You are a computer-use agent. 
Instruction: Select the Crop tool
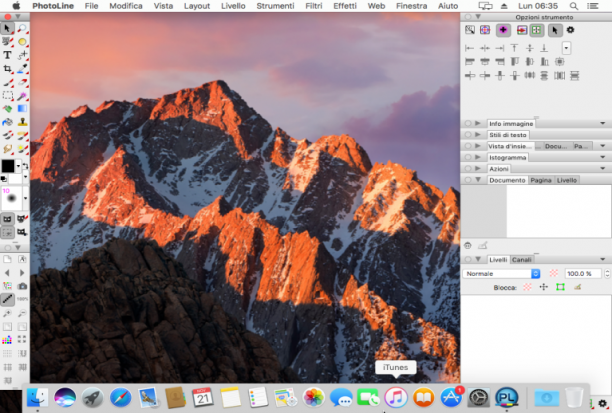[7, 69]
